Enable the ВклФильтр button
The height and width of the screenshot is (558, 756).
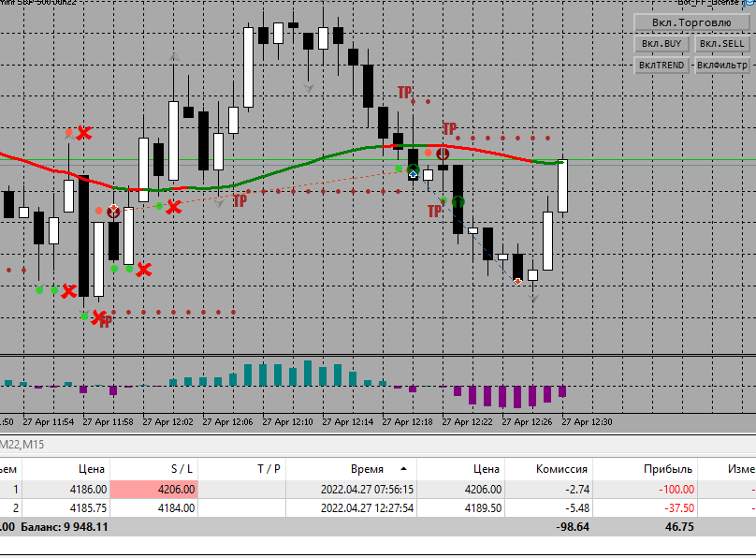pos(721,65)
